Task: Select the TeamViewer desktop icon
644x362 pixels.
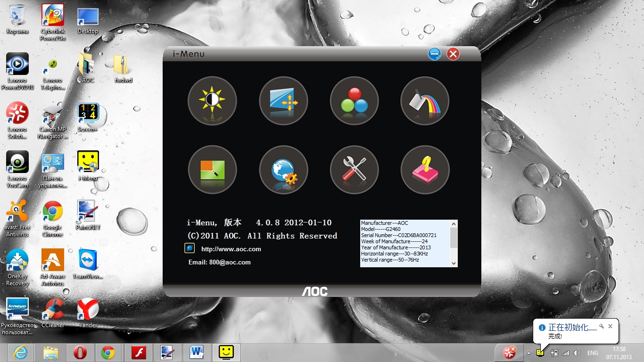Action: [88, 264]
